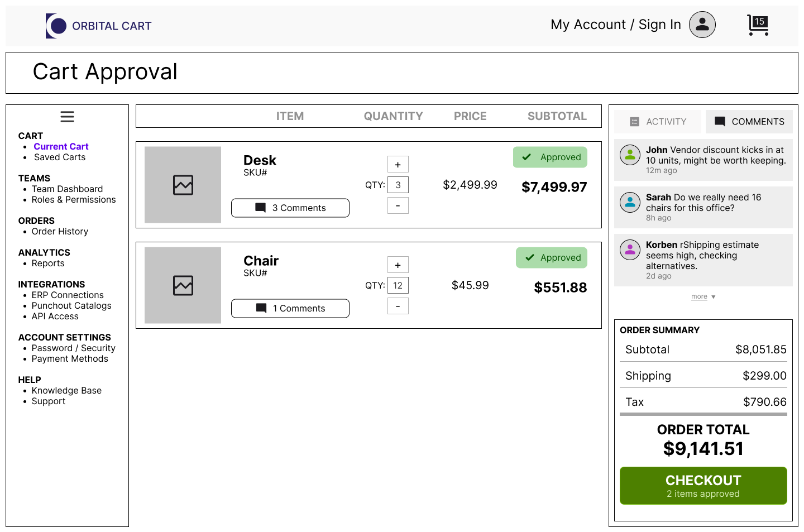Click the Orbital Cart logo

tap(98, 26)
